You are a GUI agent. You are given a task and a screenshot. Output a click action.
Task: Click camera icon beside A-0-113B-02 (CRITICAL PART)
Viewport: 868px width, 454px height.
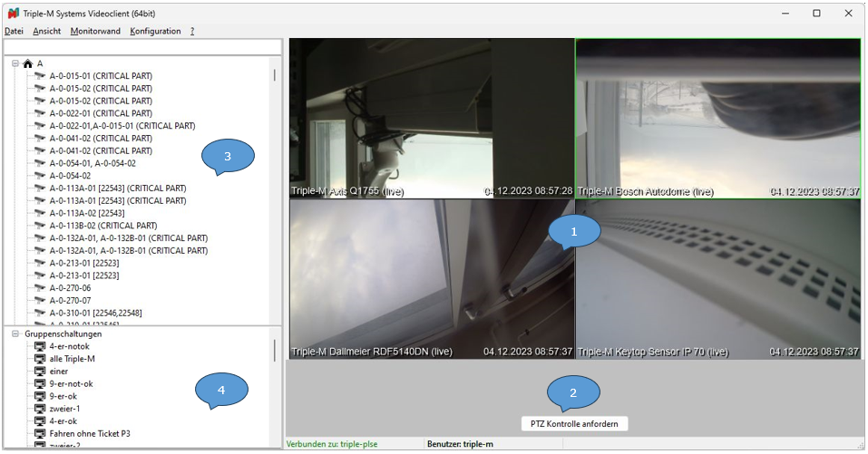coord(40,226)
